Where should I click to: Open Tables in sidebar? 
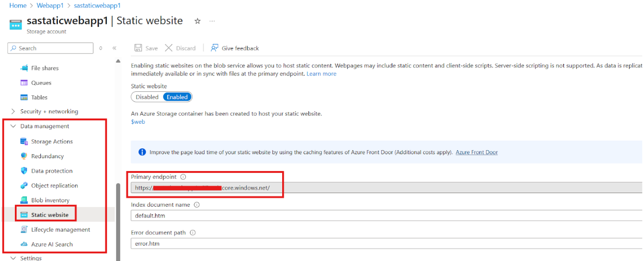[x=39, y=97]
